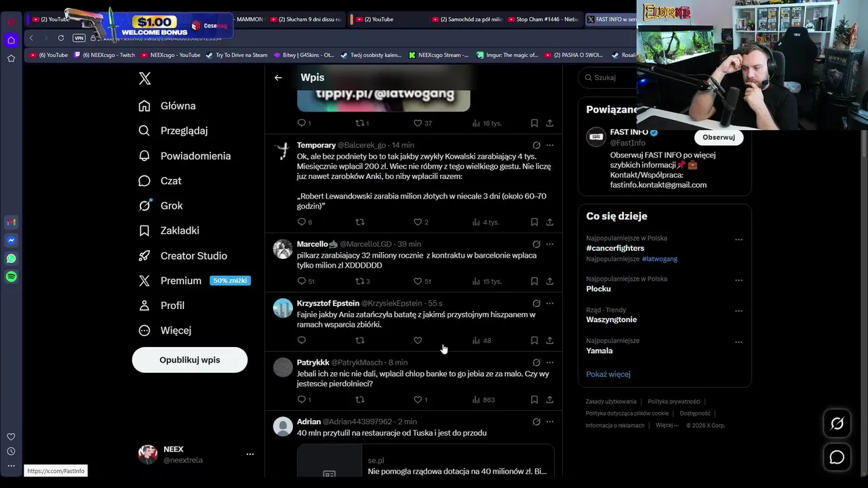Image resolution: width=868 pixels, height=488 pixels.
Task: Bookmark Temporary's post
Action: point(534,222)
